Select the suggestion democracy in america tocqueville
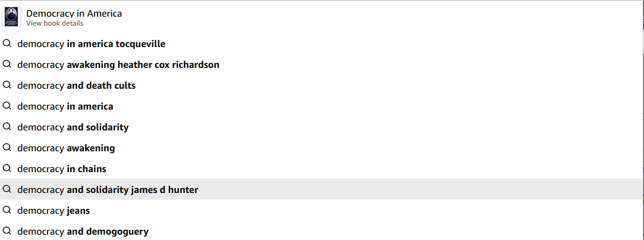 [x=322, y=43]
